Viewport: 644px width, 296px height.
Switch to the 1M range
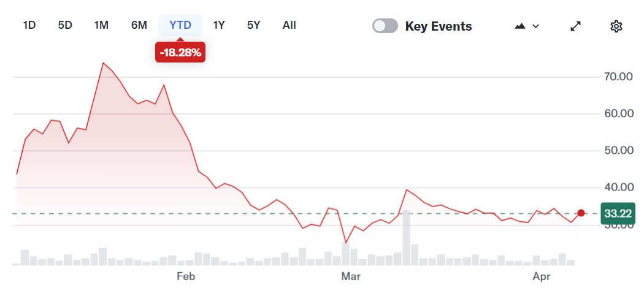[x=101, y=25]
